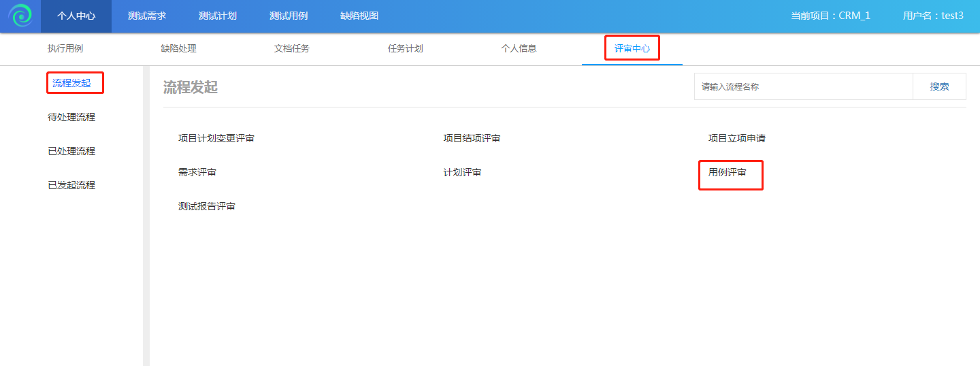Open the 个人中心 top menu
This screenshot has width=980, height=366.
tap(76, 16)
